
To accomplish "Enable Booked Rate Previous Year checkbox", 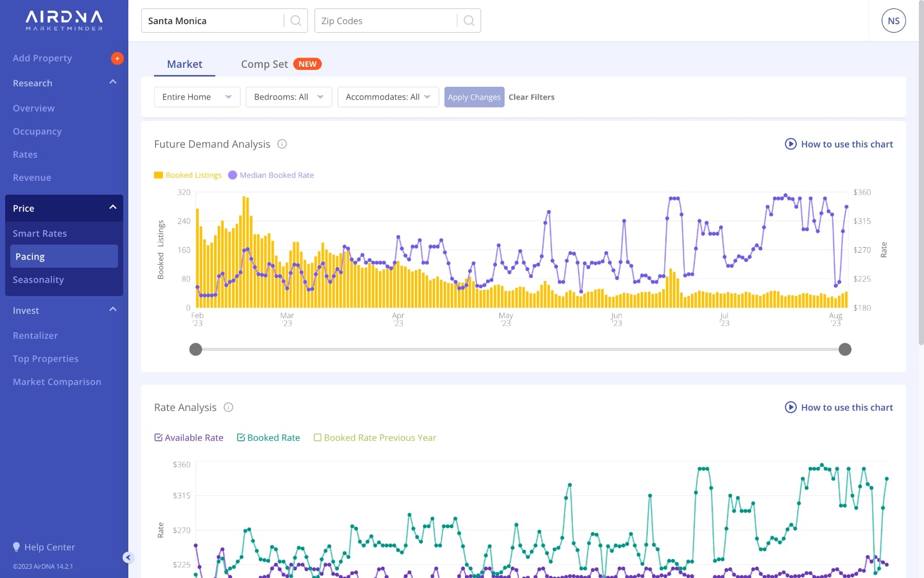I will pyautogui.click(x=317, y=437).
